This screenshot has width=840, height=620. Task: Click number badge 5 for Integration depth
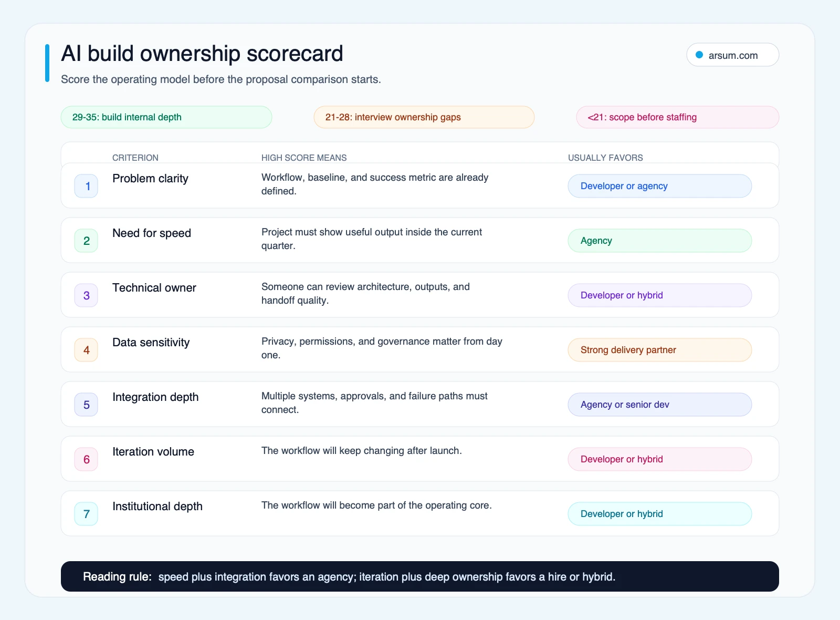(x=86, y=405)
